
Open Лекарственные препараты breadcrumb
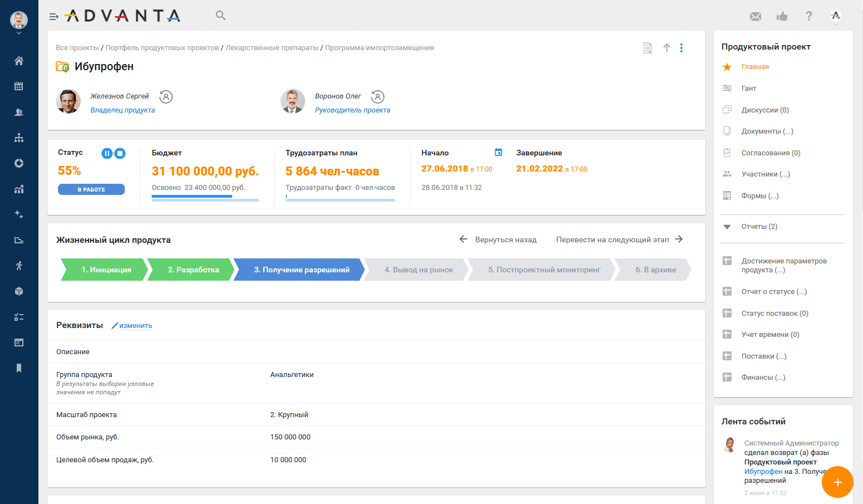pos(272,48)
